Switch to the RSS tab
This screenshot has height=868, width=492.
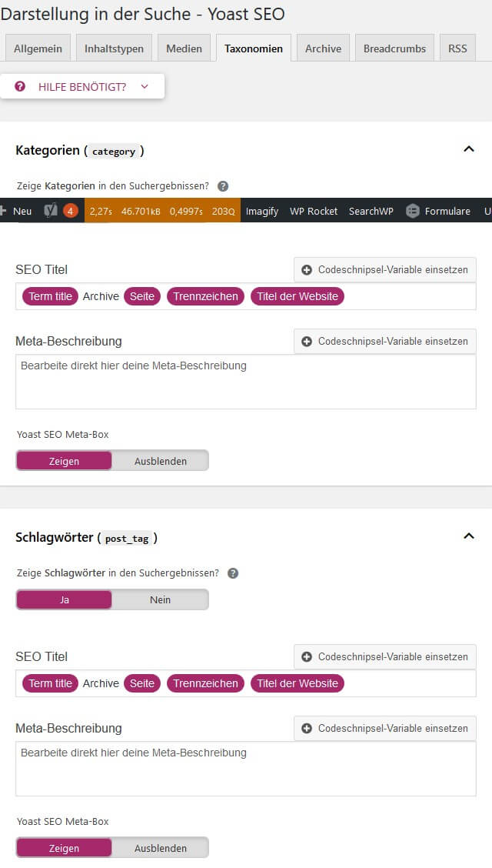point(457,48)
